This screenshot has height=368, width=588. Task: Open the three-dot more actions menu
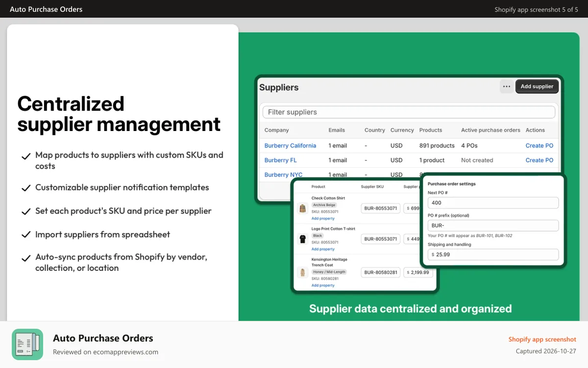[507, 86]
